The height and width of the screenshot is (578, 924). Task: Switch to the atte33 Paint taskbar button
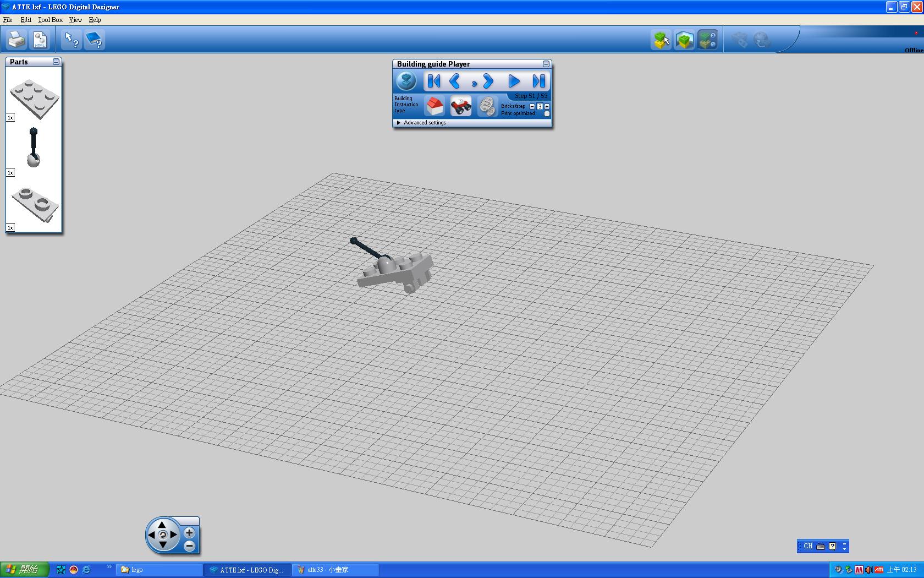(335, 570)
